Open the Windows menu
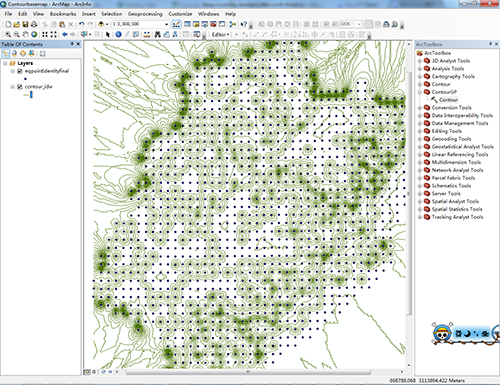 click(x=209, y=14)
